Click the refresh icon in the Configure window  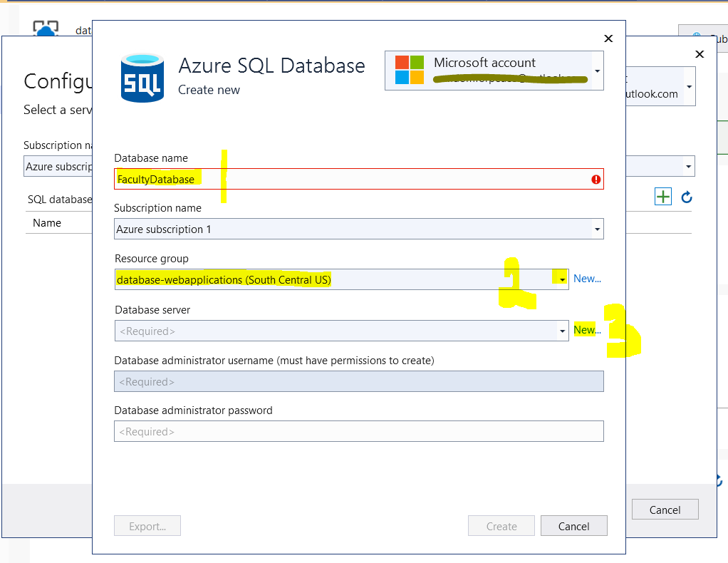(x=687, y=197)
